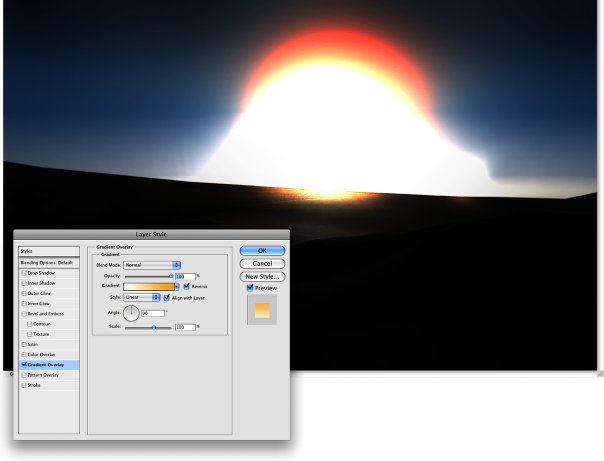Screen dimensions: 604x461
Task: Click the New Style... button
Action: pos(262,277)
